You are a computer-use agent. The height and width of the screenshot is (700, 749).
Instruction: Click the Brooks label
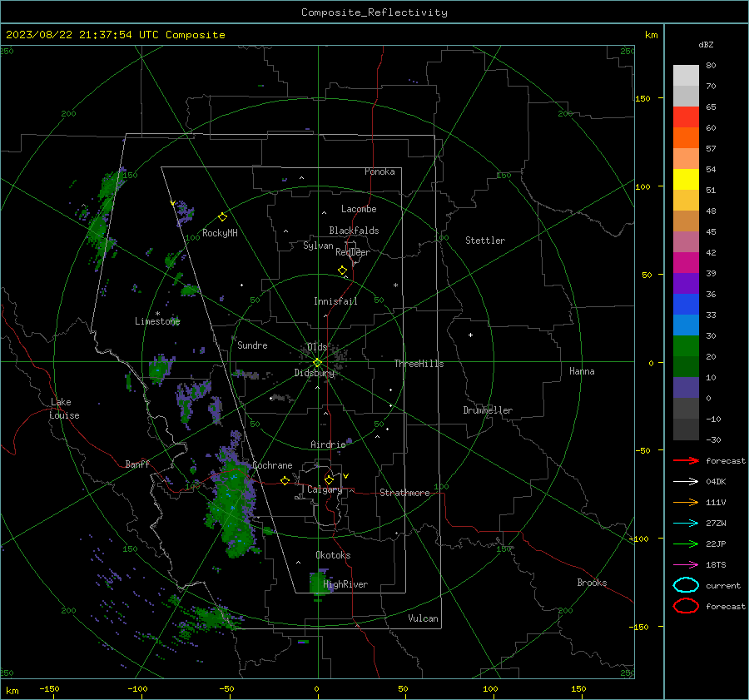(592, 583)
